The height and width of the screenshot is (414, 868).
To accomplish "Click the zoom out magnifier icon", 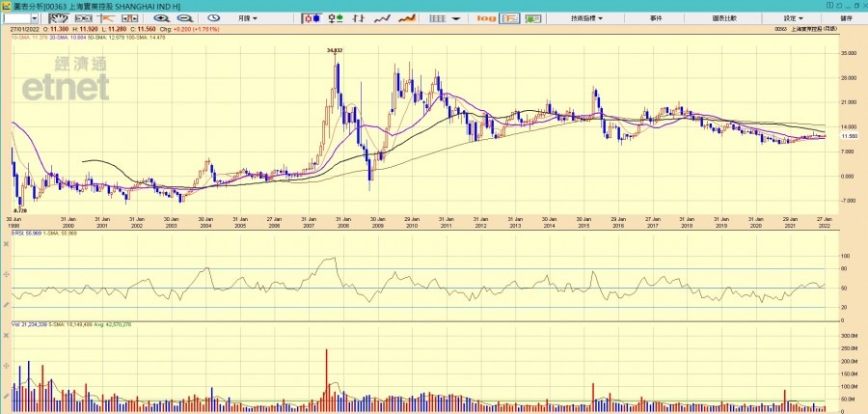I will click(181, 18).
